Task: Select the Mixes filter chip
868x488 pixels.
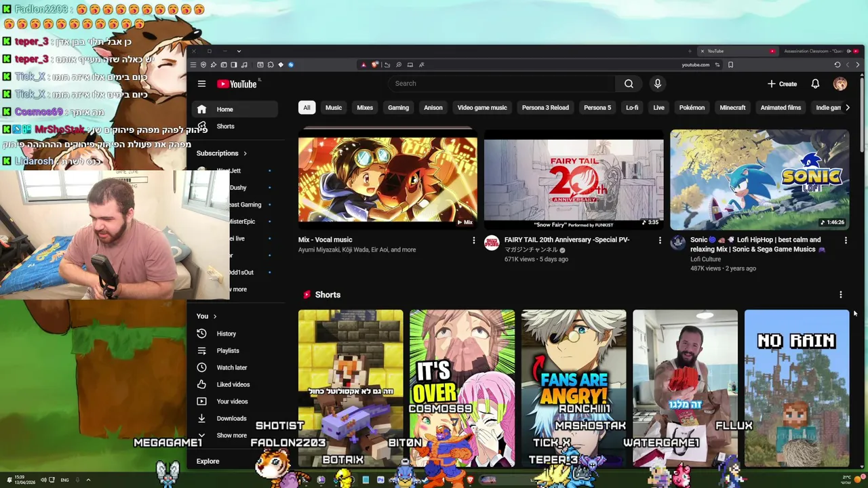Action: (x=365, y=108)
